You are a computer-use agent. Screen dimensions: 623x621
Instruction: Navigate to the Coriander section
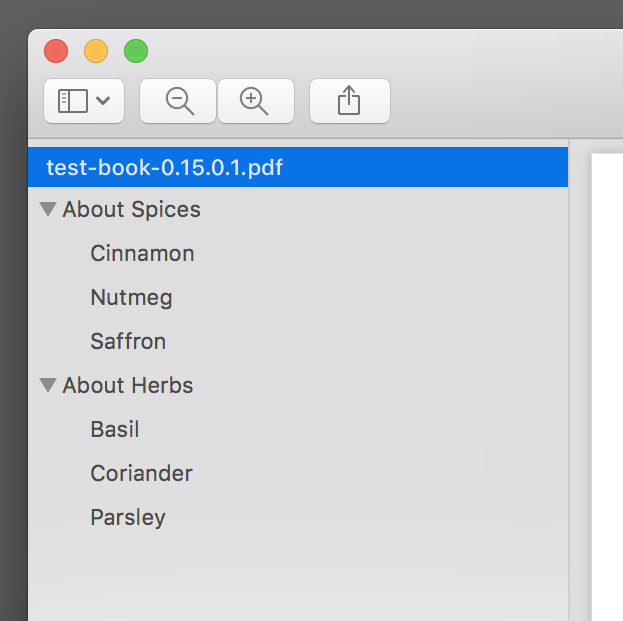pos(141,473)
